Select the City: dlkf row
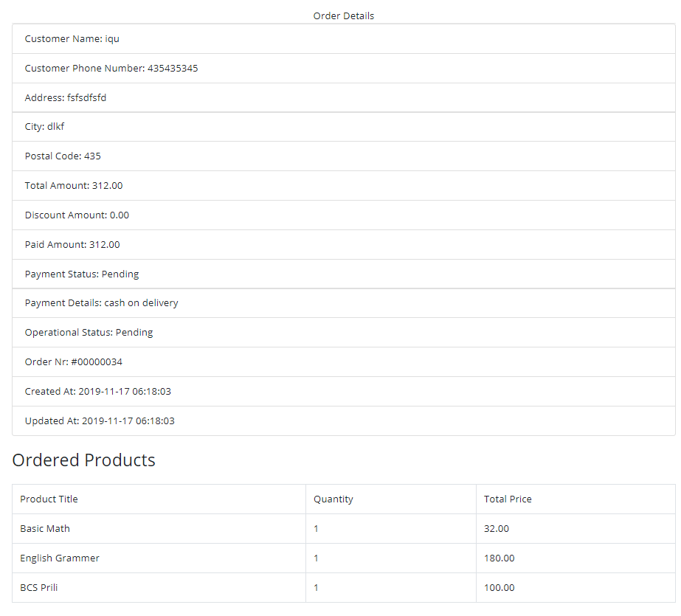The width and height of the screenshot is (681, 616). point(344,127)
